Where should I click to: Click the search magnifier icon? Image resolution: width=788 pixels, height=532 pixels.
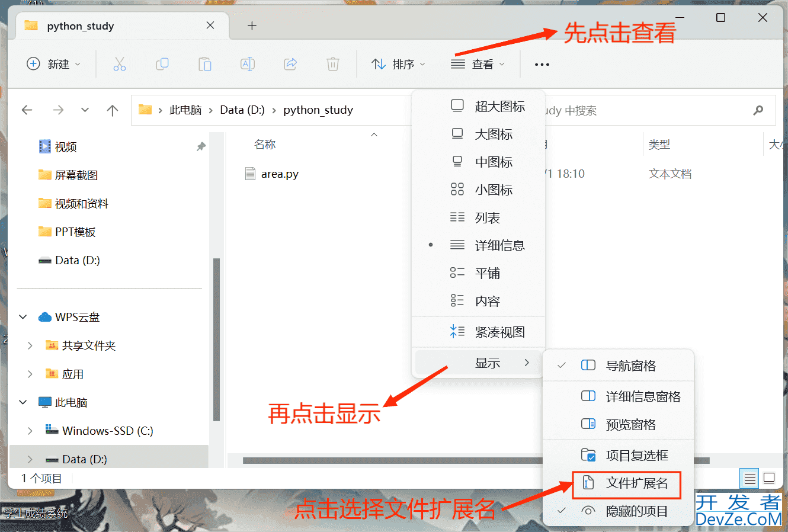758,110
